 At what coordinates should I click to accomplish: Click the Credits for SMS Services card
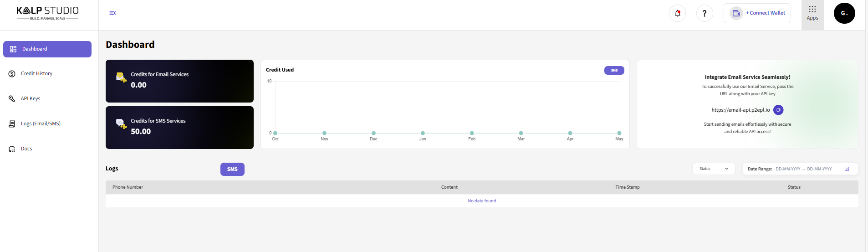pyautogui.click(x=179, y=128)
